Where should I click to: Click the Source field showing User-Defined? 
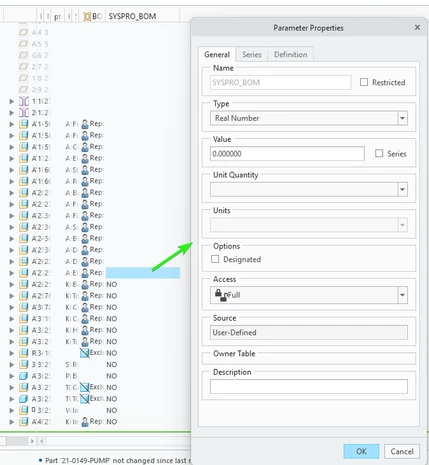tap(309, 332)
